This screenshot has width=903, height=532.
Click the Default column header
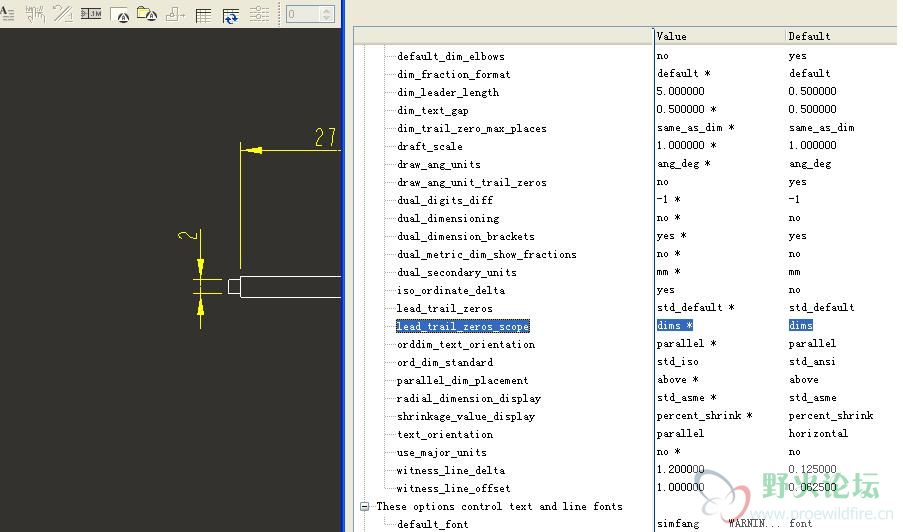point(809,36)
